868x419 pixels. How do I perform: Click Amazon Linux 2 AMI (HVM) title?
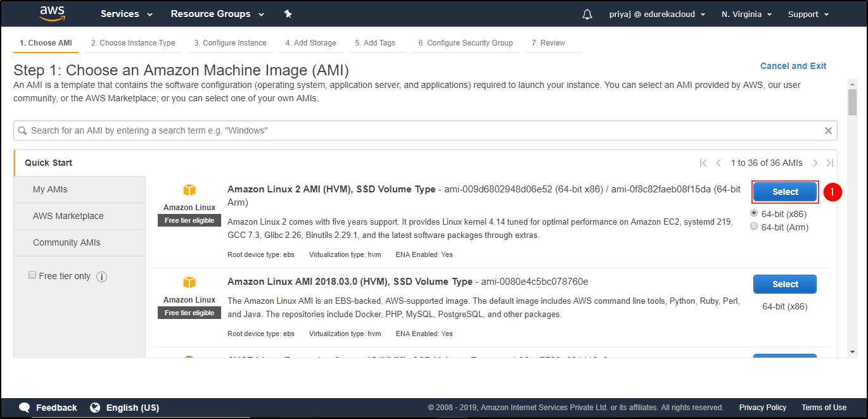coord(331,189)
